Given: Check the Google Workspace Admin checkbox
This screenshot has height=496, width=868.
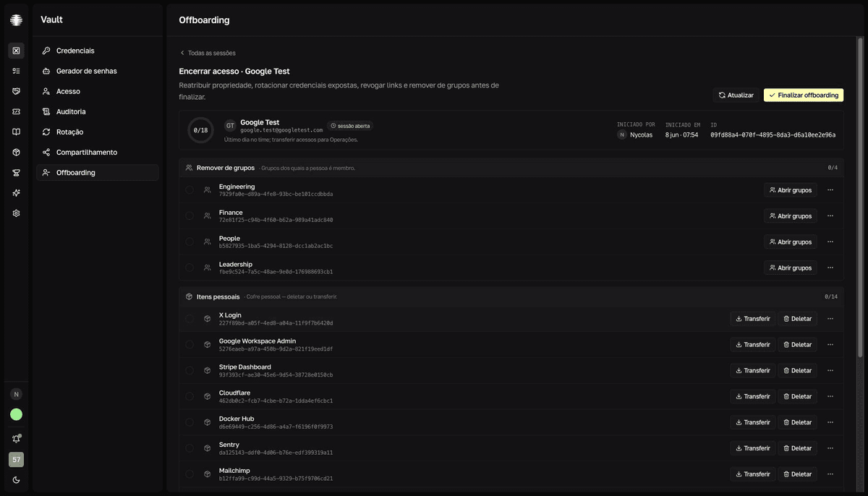Looking at the screenshot, I should [x=190, y=345].
